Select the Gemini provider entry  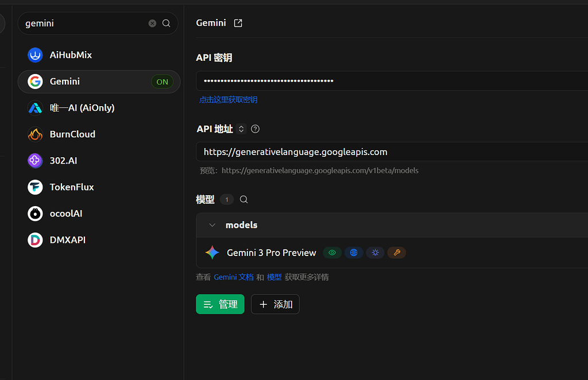pos(99,82)
